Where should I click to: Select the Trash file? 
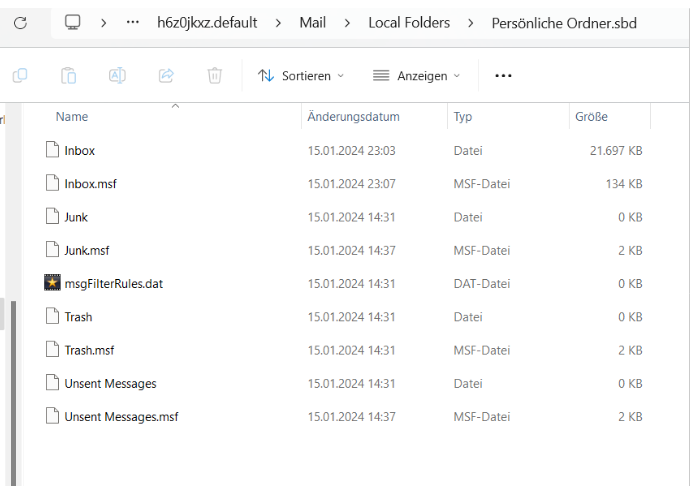(78, 317)
